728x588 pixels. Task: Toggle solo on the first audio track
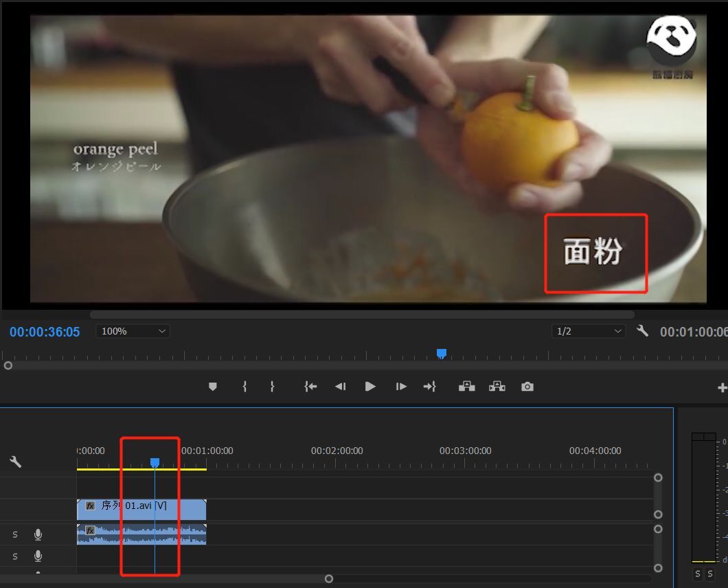tap(15, 534)
